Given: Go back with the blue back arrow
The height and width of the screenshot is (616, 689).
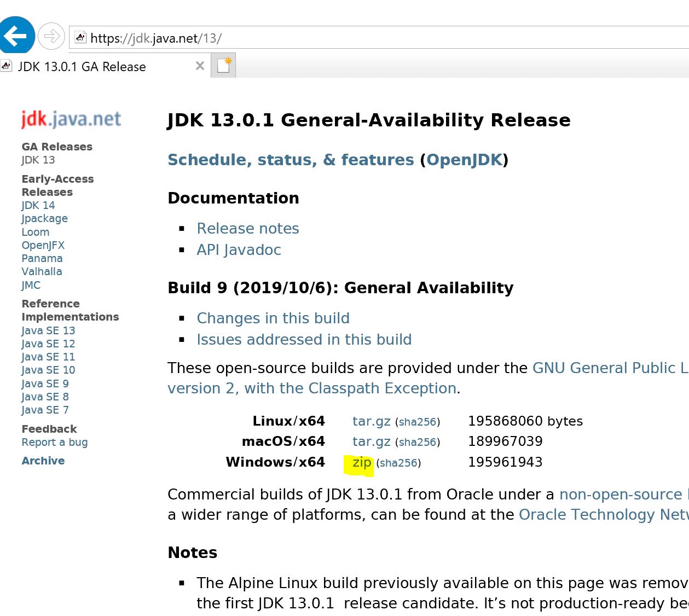Looking at the screenshot, I should tap(16, 36).
